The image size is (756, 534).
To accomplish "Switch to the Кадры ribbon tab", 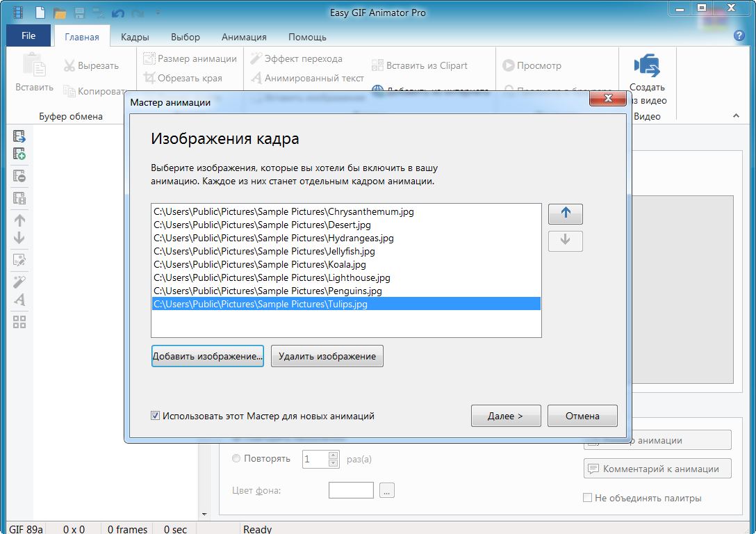I will point(135,37).
